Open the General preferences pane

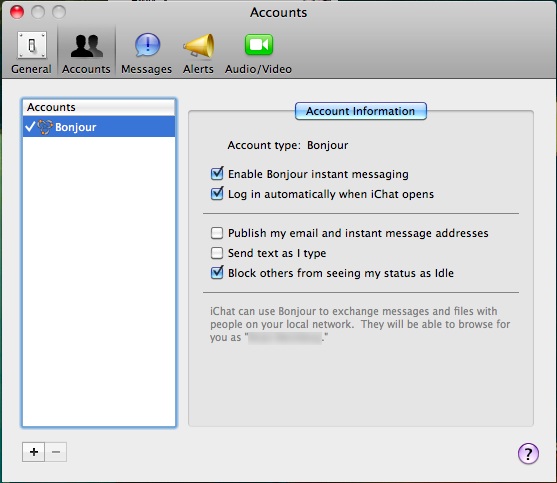tap(31, 53)
